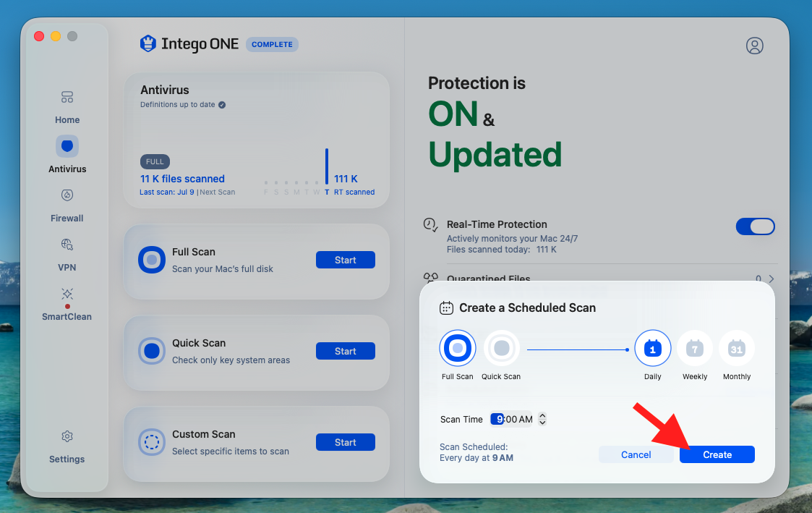The image size is (812, 513).
Task: Click the 'Antivirus' card heading
Action: [165, 90]
